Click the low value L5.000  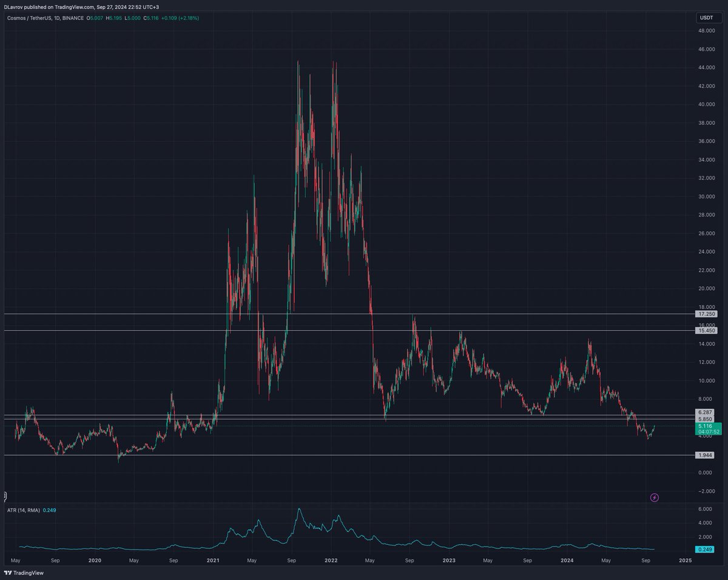133,18
